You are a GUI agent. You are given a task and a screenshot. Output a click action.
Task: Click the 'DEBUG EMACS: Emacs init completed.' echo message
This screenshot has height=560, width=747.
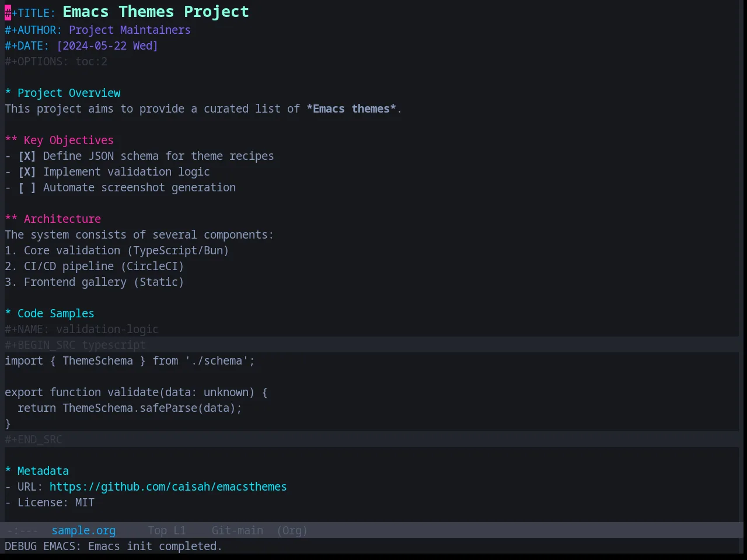tap(114, 546)
